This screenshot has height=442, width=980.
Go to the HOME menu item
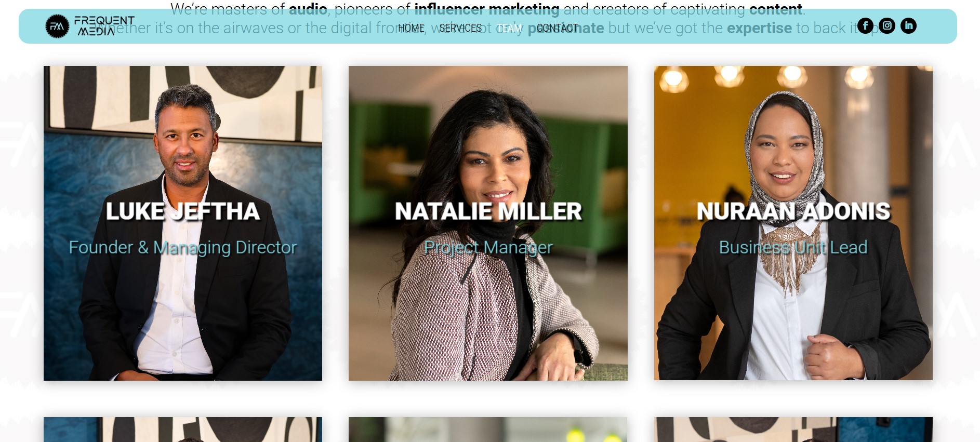[412, 28]
